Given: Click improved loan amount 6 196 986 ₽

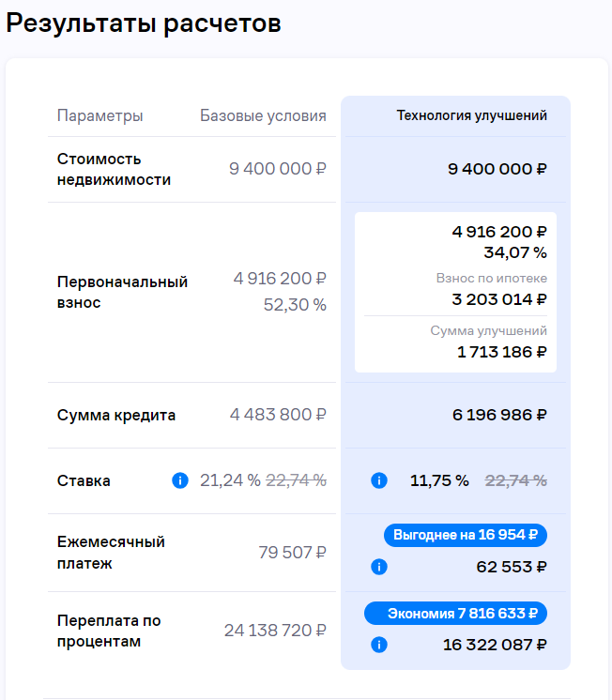Looking at the screenshot, I should 499,415.
